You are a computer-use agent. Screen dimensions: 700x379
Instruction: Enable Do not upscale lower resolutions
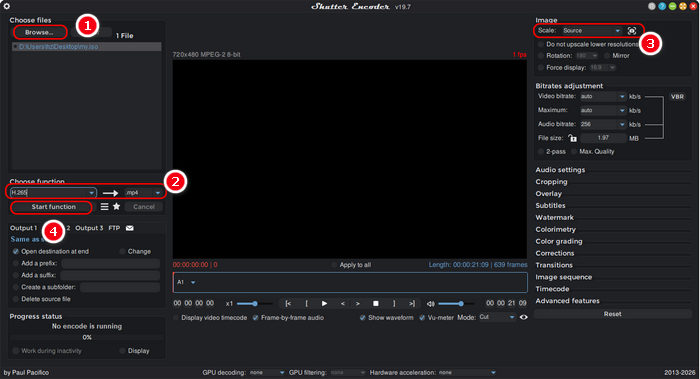click(x=541, y=44)
